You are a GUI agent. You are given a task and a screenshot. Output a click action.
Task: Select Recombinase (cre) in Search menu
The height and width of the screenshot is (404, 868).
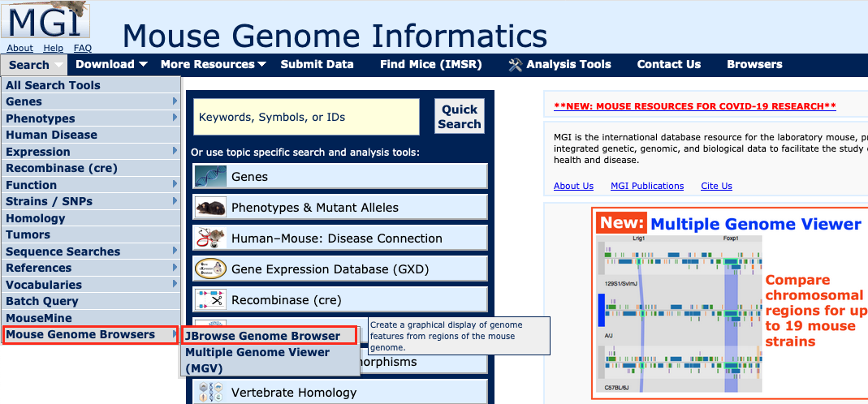coord(92,168)
